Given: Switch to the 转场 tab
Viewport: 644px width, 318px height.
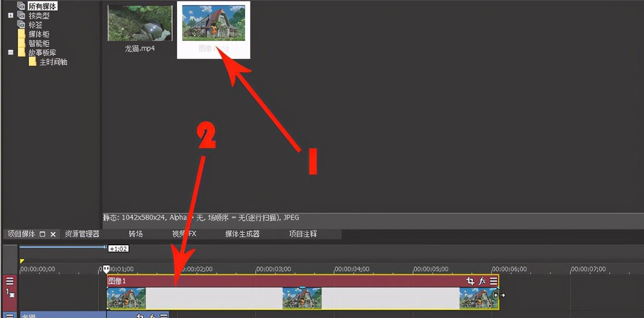Looking at the screenshot, I should tap(136, 234).
